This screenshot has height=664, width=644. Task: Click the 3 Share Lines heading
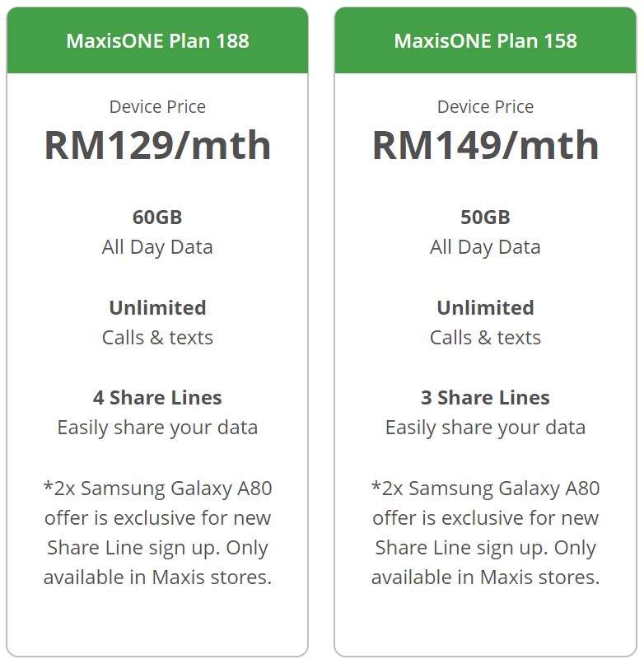pyautogui.click(x=485, y=398)
